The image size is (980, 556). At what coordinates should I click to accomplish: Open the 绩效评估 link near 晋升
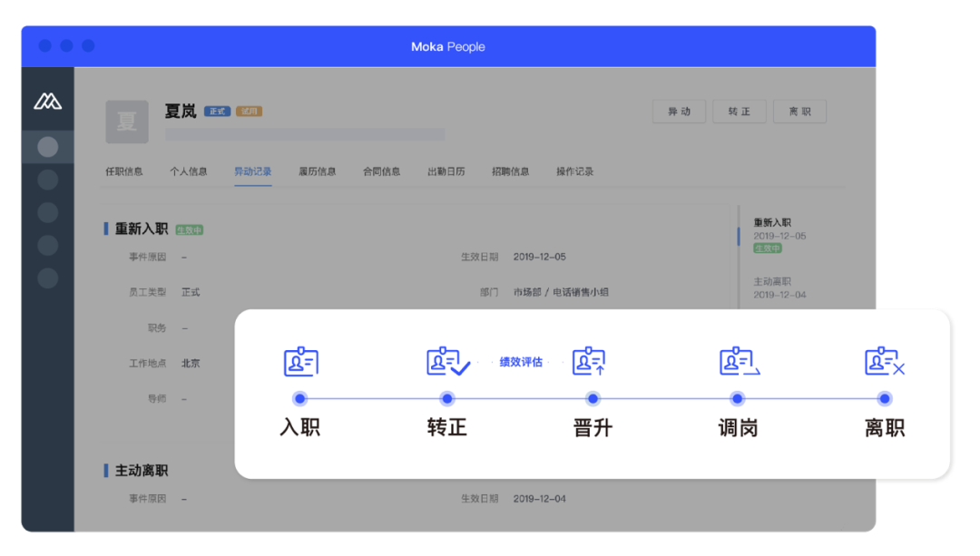point(520,360)
